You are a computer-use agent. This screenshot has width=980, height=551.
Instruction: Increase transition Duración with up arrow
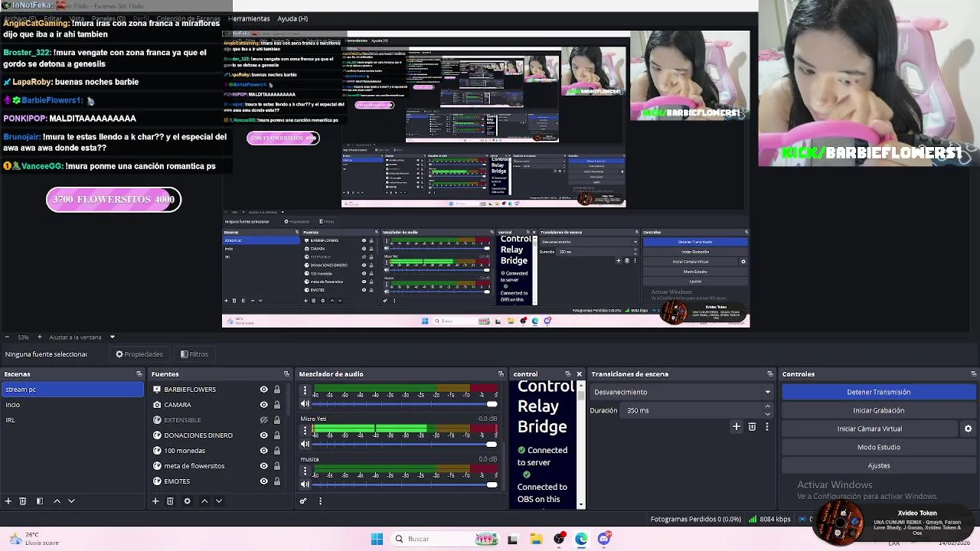pos(769,407)
